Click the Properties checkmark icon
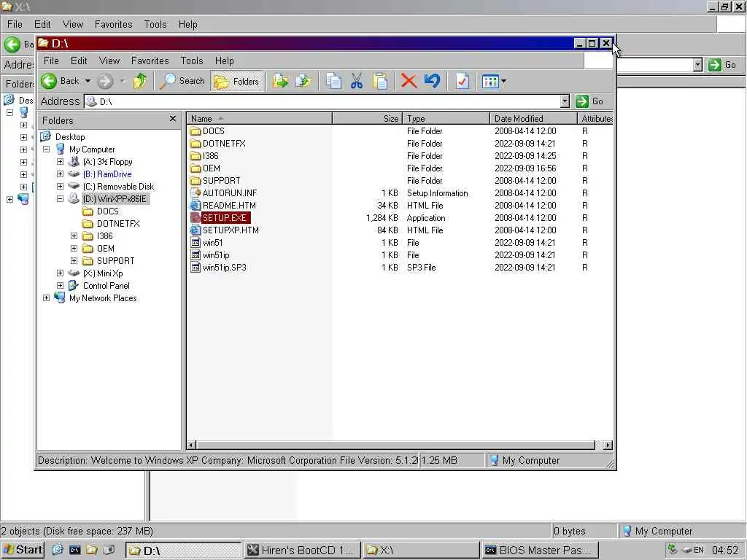Screen dimensions: 747x560 click(462, 82)
